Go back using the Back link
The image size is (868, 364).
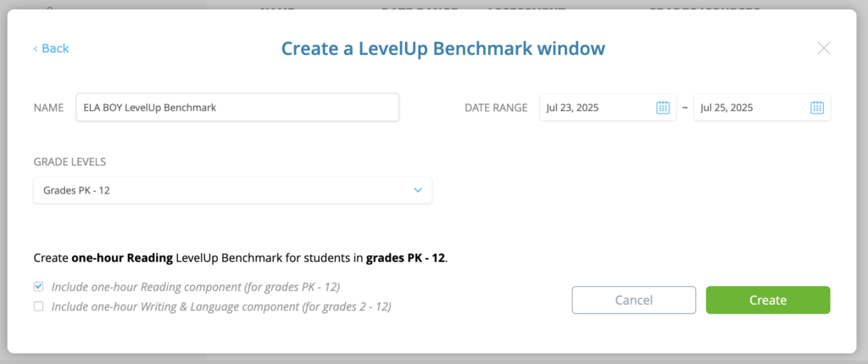[51, 48]
